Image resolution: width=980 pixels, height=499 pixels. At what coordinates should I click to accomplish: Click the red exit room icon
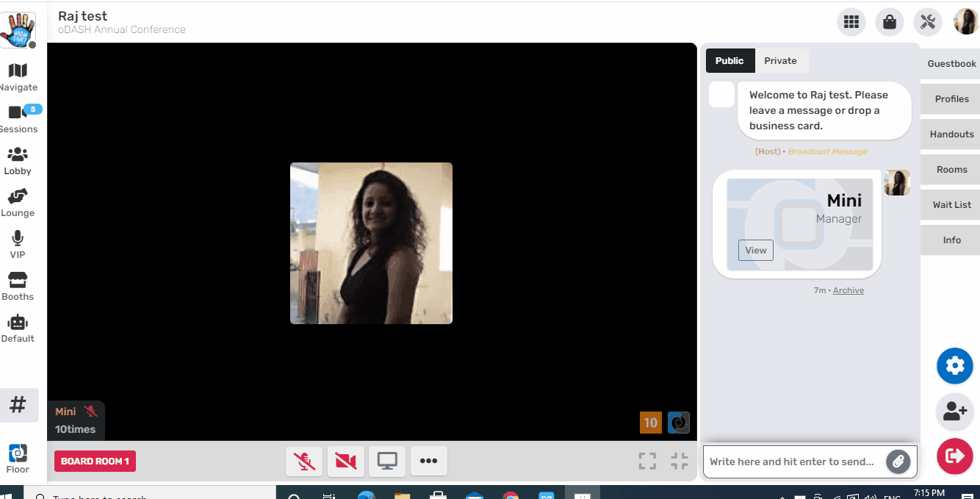coord(955,456)
